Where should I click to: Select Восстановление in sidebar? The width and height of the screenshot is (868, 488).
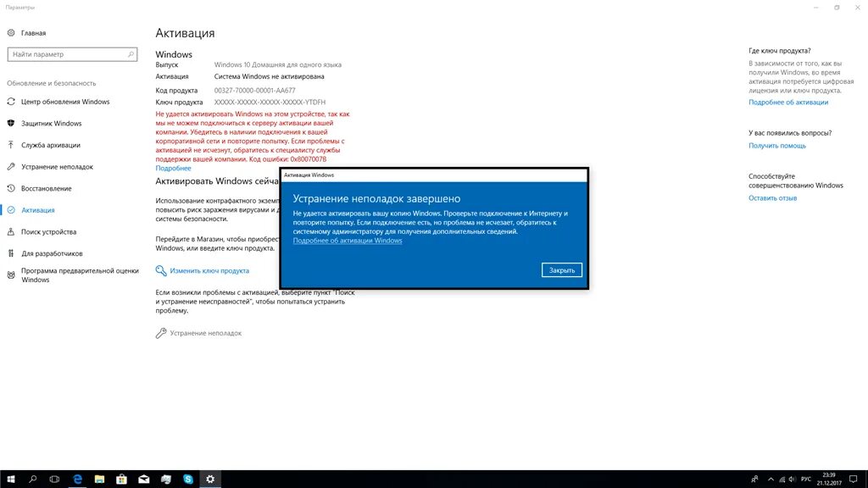point(47,188)
